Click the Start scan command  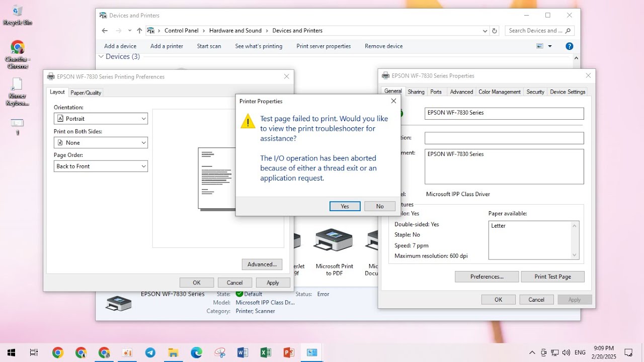209,46
